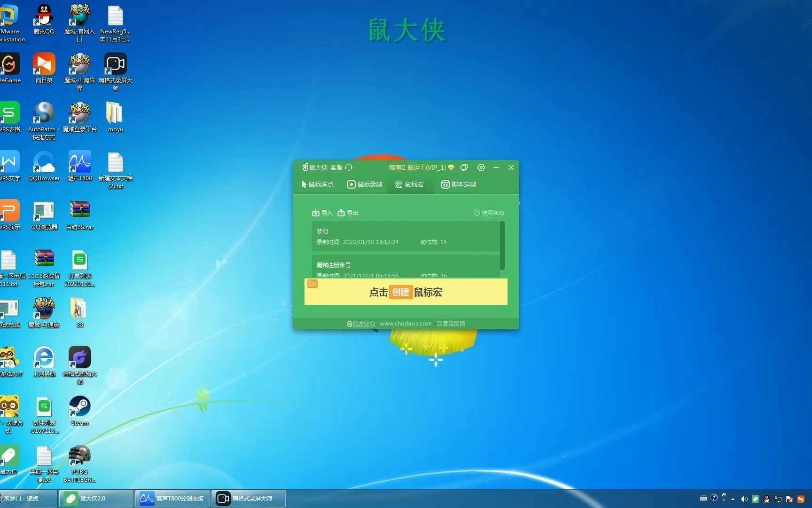Click the VIP diamond badge icon
This screenshot has height=508, width=812.
click(451, 167)
